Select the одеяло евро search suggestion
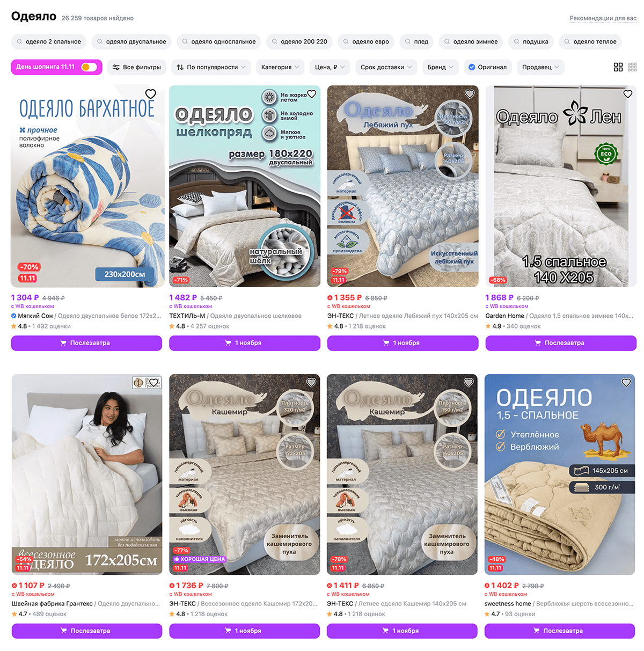The height and width of the screenshot is (651, 644). pos(366,41)
